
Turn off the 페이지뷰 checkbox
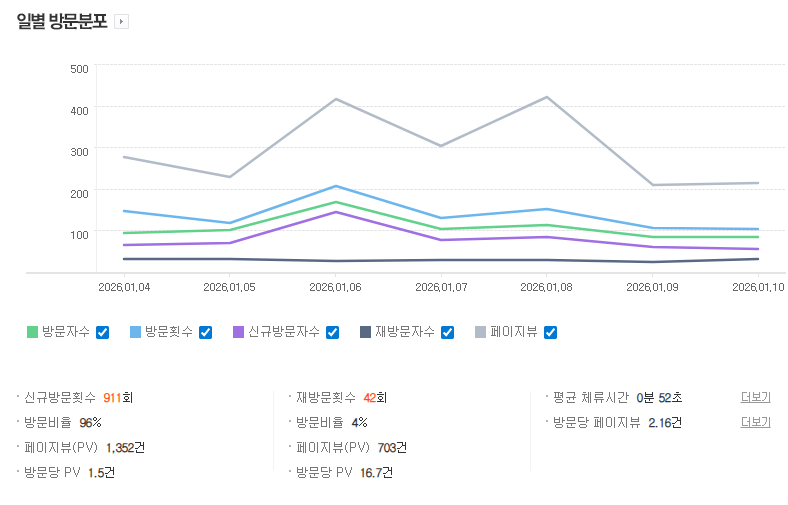(550, 332)
